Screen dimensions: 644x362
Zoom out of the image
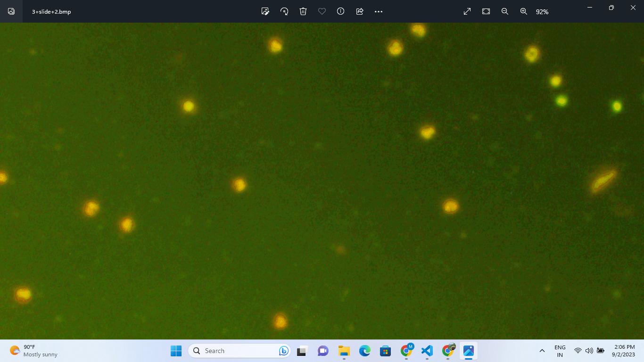(505, 11)
